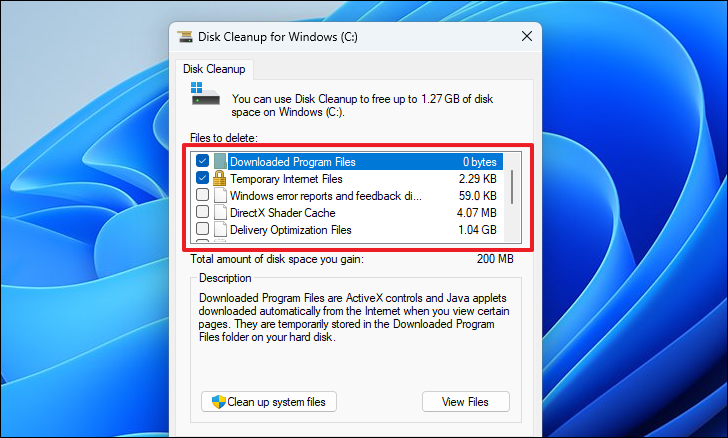This screenshot has height=438, width=728.
Task: Click the Clean up system files button
Action: tap(269, 402)
